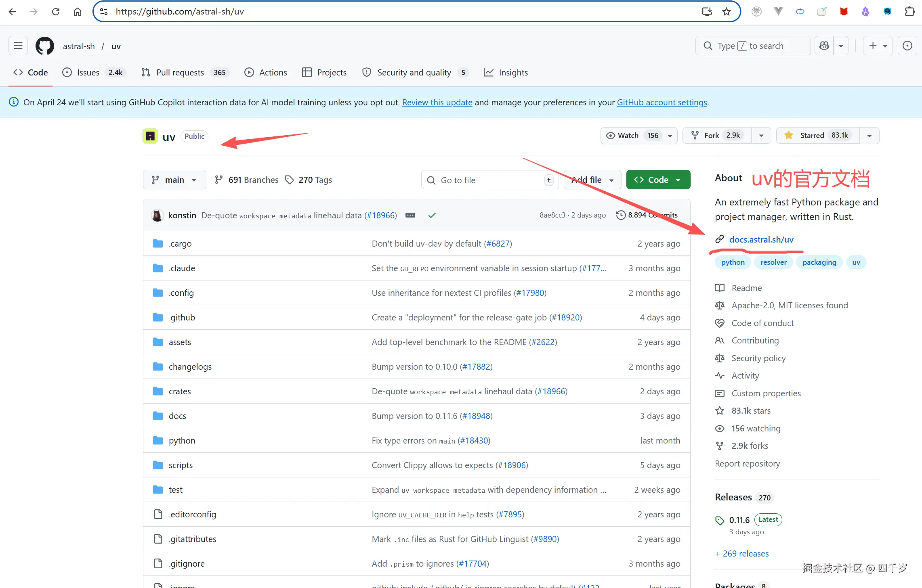Image resolution: width=922 pixels, height=588 pixels.
Task: Open the .claude folder
Action: coord(182,268)
